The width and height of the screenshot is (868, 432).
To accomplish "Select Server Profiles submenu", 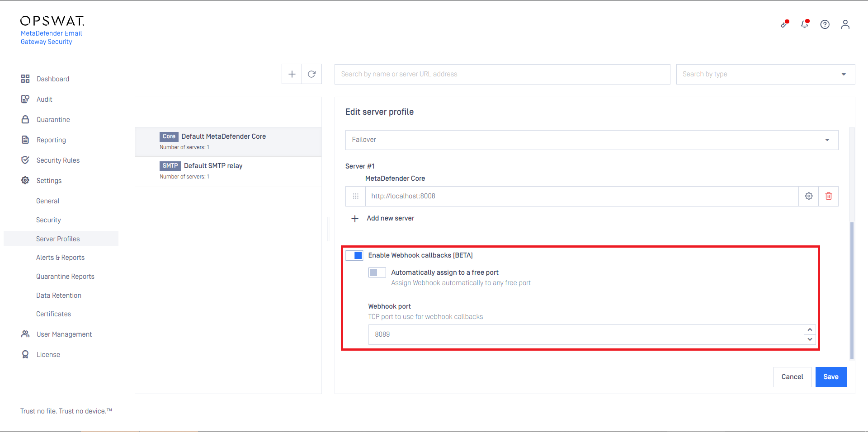I will (x=61, y=239).
